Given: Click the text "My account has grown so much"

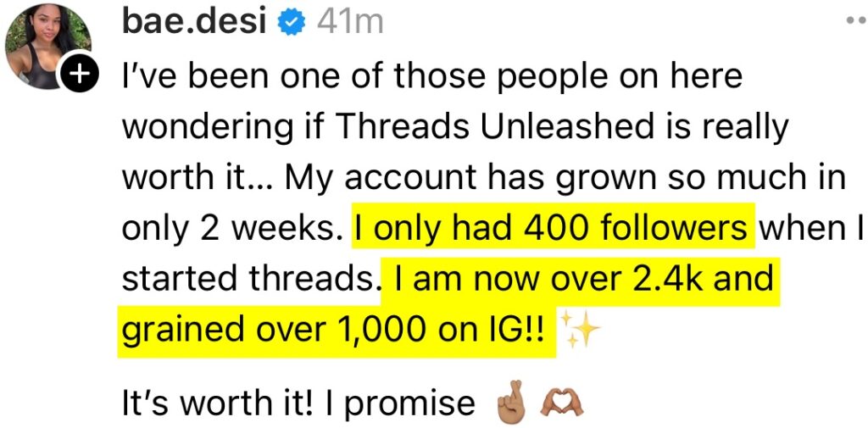Looking at the screenshot, I should (x=515, y=179).
